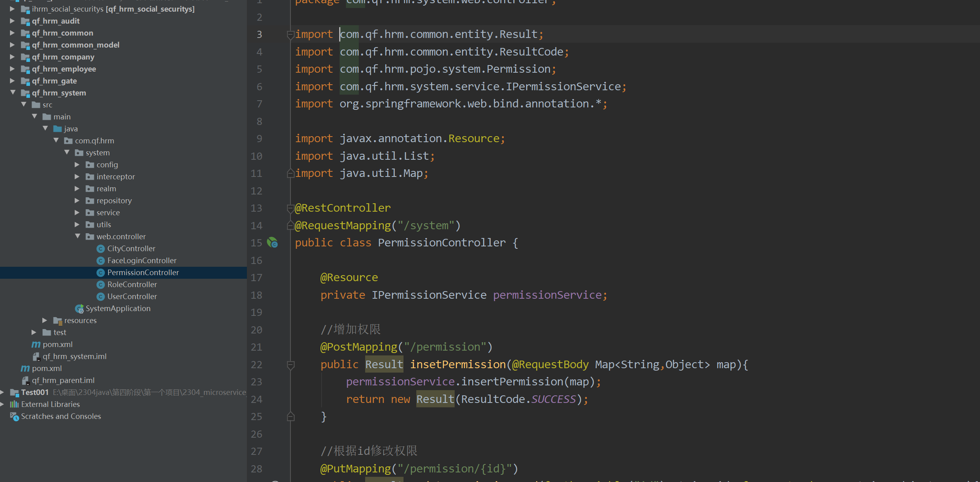Expand the realm package
This screenshot has width=980, height=482.
pyautogui.click(x=77, y=188)
